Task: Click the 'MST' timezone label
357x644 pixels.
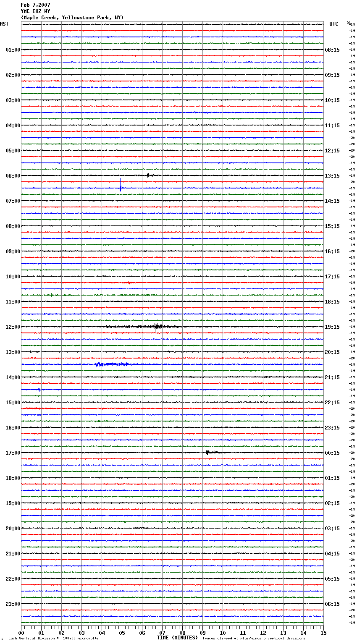Action: [x=4, y=24]
